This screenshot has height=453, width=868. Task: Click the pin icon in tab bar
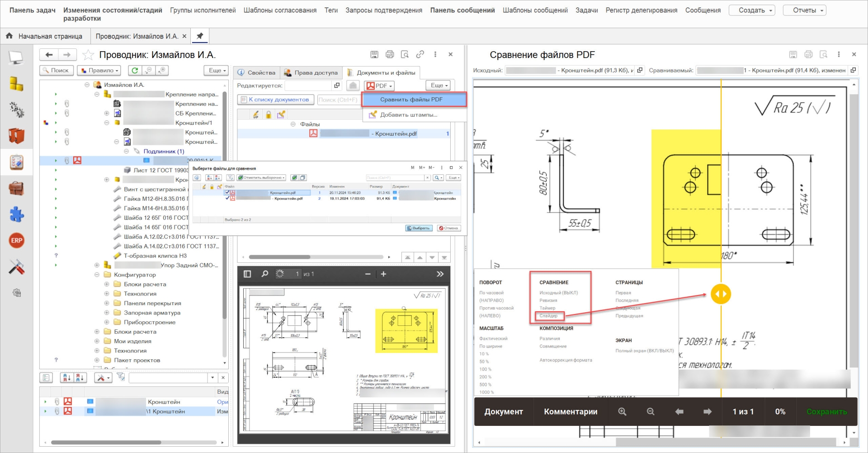[x=199, y=36]
